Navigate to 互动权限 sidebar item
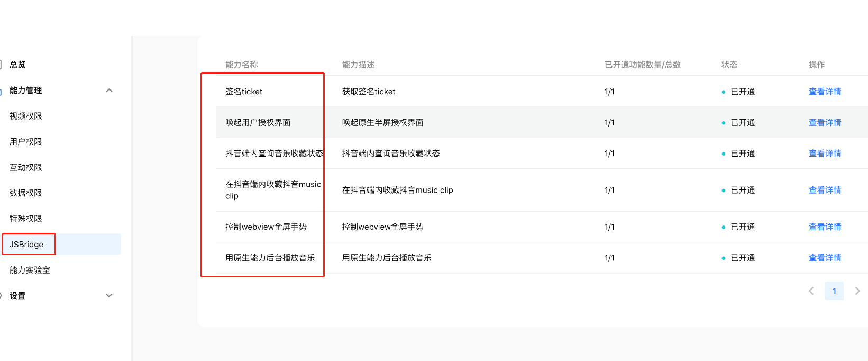The width and height of the screenshot is (868, 361). pos(26,167)
